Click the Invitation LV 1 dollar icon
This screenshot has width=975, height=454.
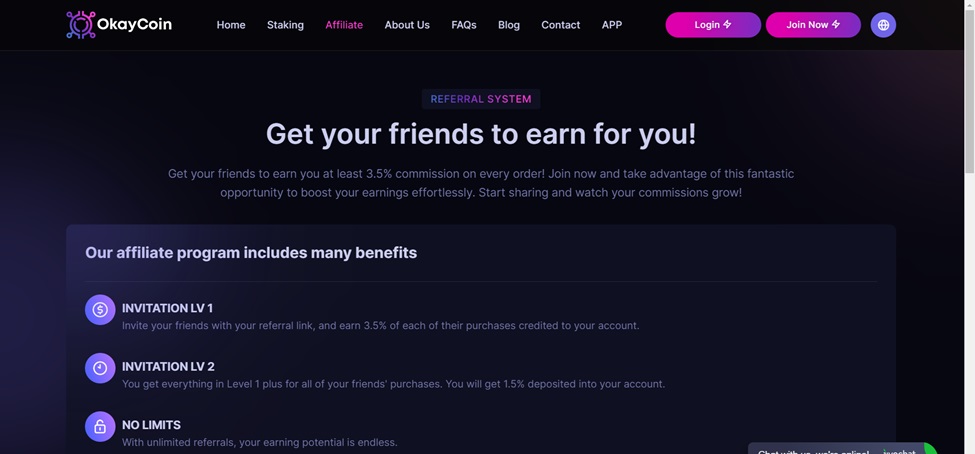coord(100,310)
